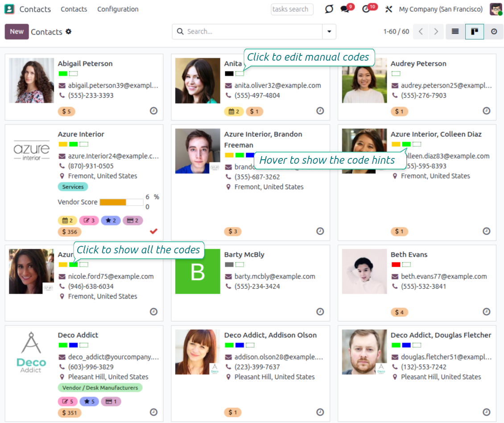Screen dimensions: 504x423
Task: Click the red checkmark on Azure Interior card
Action: pos(153,231)
